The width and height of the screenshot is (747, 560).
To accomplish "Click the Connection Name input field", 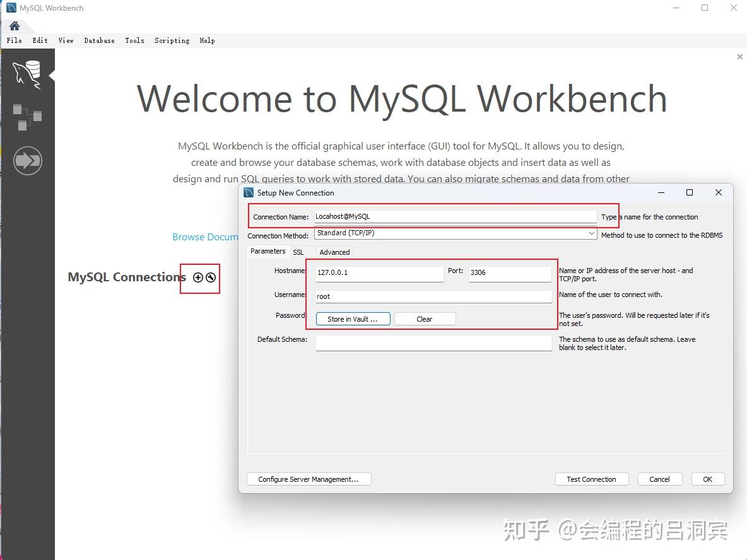I will tap(456, 217).
